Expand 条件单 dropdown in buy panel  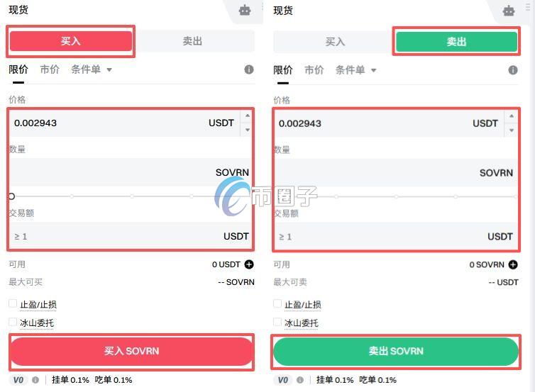[x=92, y=69]
